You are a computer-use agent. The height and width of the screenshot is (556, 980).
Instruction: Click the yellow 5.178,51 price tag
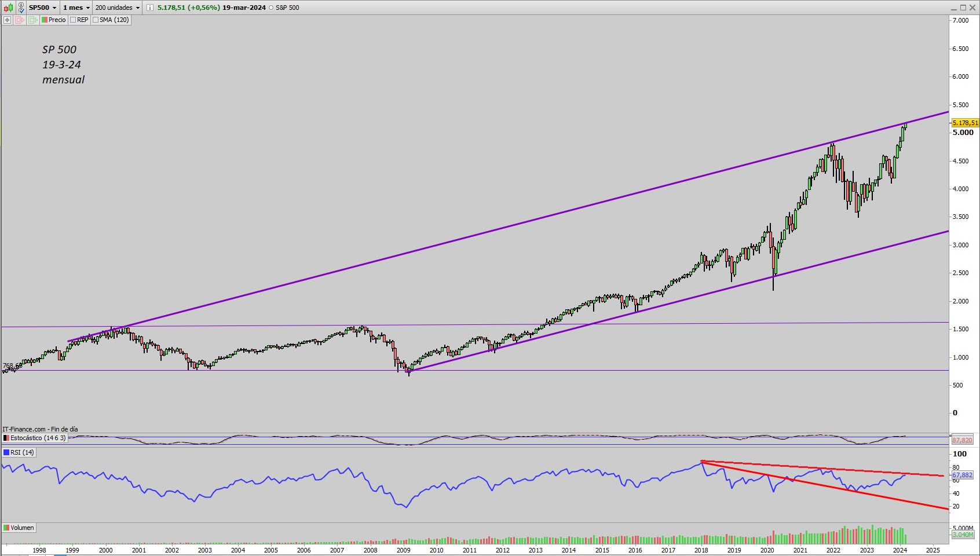point(965,123)
